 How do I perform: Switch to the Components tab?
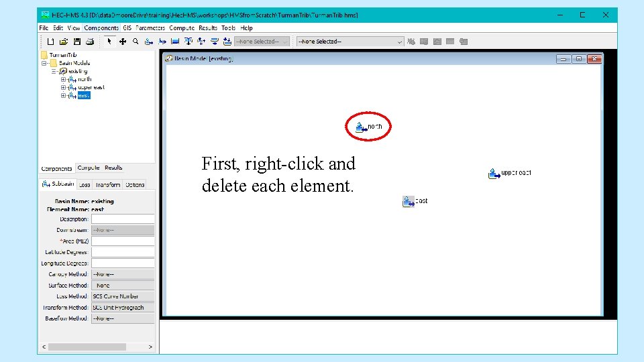point(56,169)
